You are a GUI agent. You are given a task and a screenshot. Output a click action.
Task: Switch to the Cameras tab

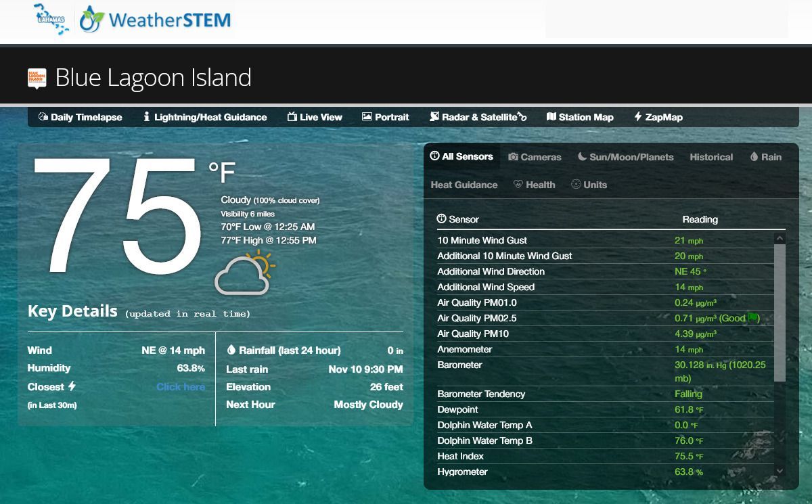pyautogui.click(x=535, y=156)
